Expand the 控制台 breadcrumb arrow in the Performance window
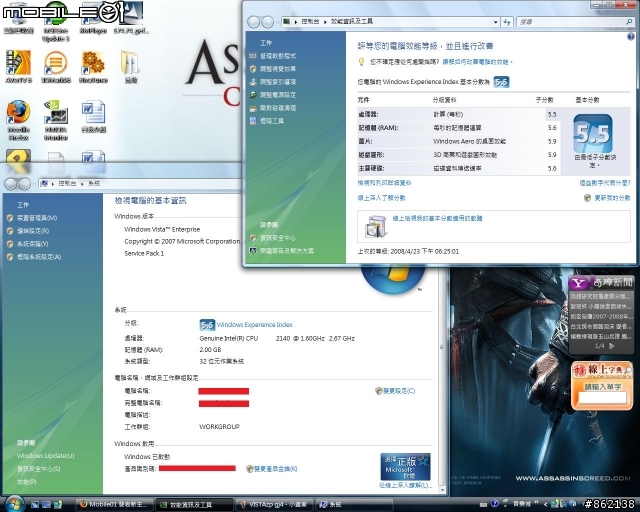Image resolution: width=640 pixels, height=512 pixels. (x=325, y=22)
